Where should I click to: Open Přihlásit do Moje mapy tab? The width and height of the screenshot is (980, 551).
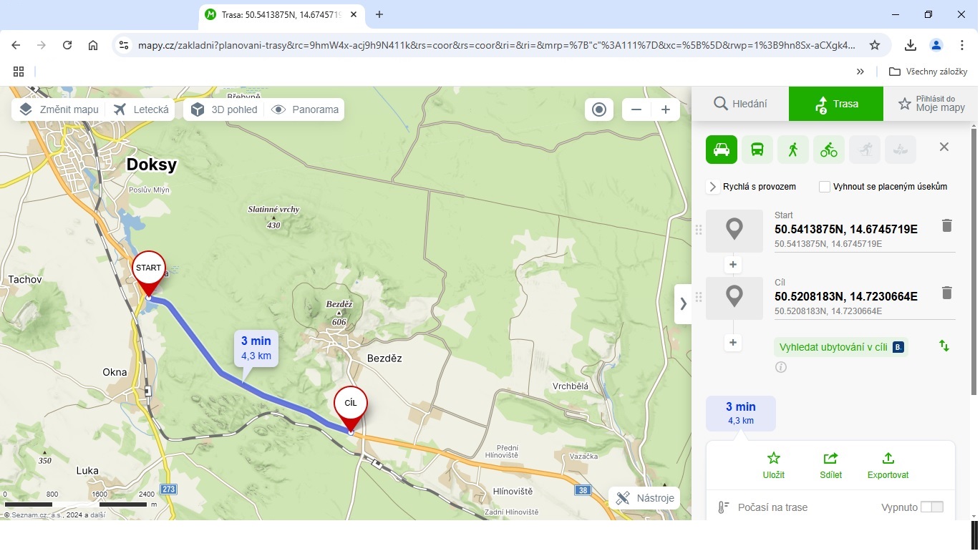(931, 104)
